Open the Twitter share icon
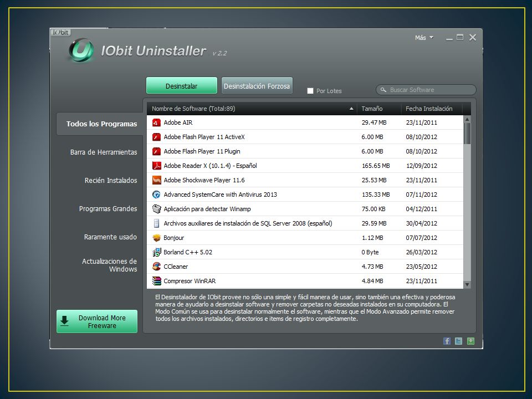The height and width of the screenshot is (399, 532). (458, 341)
